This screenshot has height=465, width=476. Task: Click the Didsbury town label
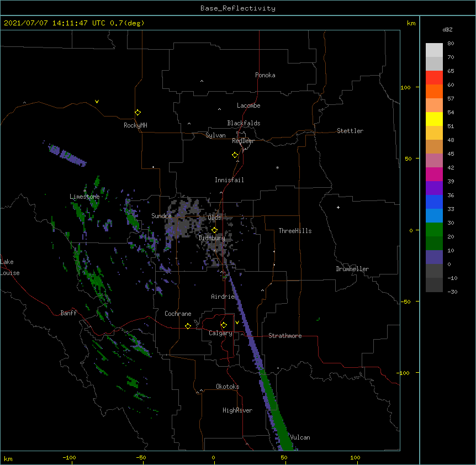tap(212, 238)
